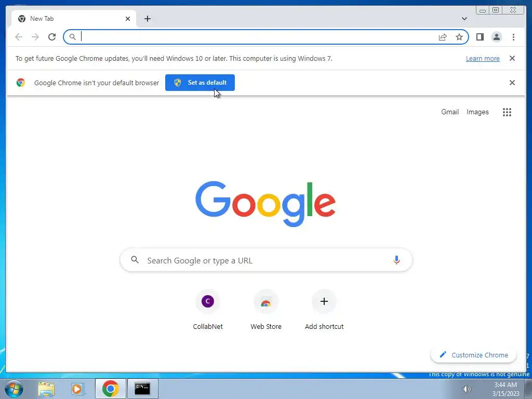Screen dimensions: 532x399
Task: Click the Google logo doodle
Action: pos(265,204)
